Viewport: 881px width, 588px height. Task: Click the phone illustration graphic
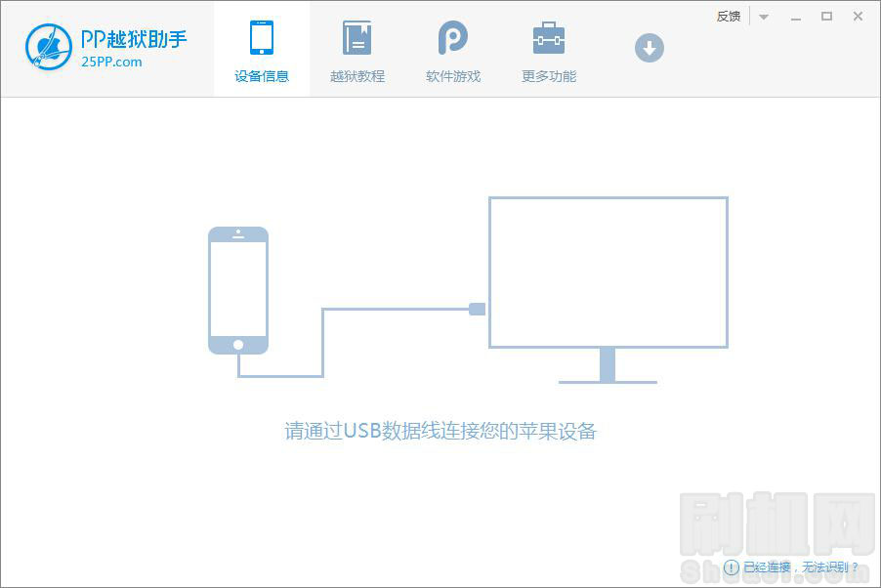(x=238, y=291)
